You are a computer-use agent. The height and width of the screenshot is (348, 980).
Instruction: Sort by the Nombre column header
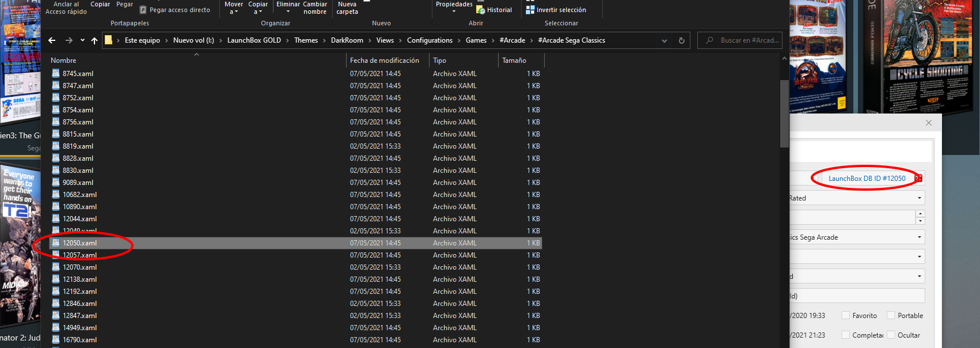[x=63, y=60]
